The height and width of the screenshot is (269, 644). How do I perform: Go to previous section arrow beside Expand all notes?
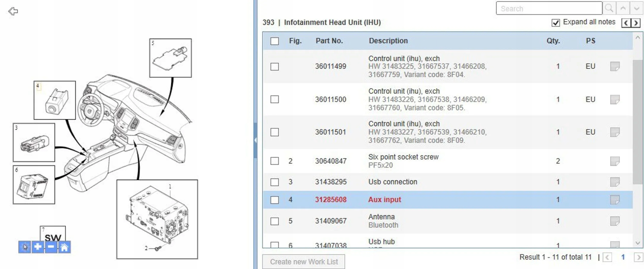[626, 23]
